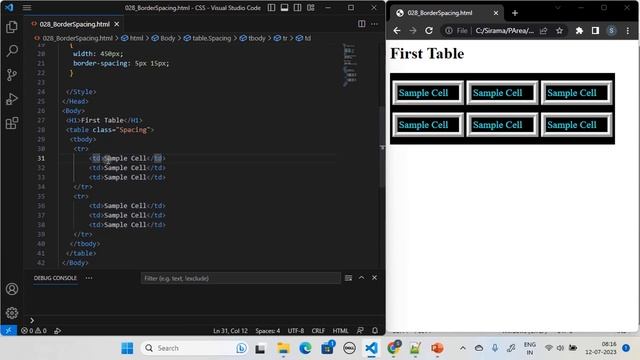
Task: Open editor More Actions ellipsis
Action: tap(374, 24)
